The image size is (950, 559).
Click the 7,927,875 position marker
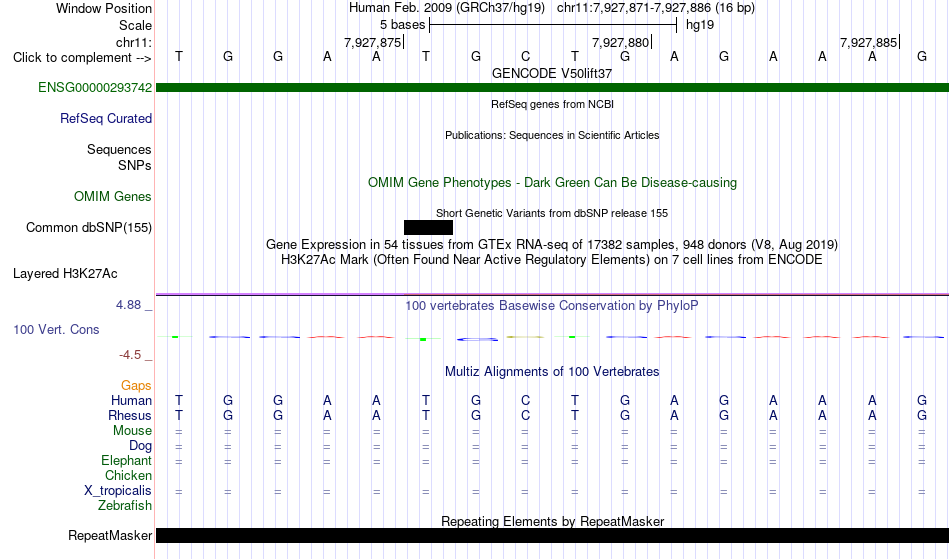(374, 43)
